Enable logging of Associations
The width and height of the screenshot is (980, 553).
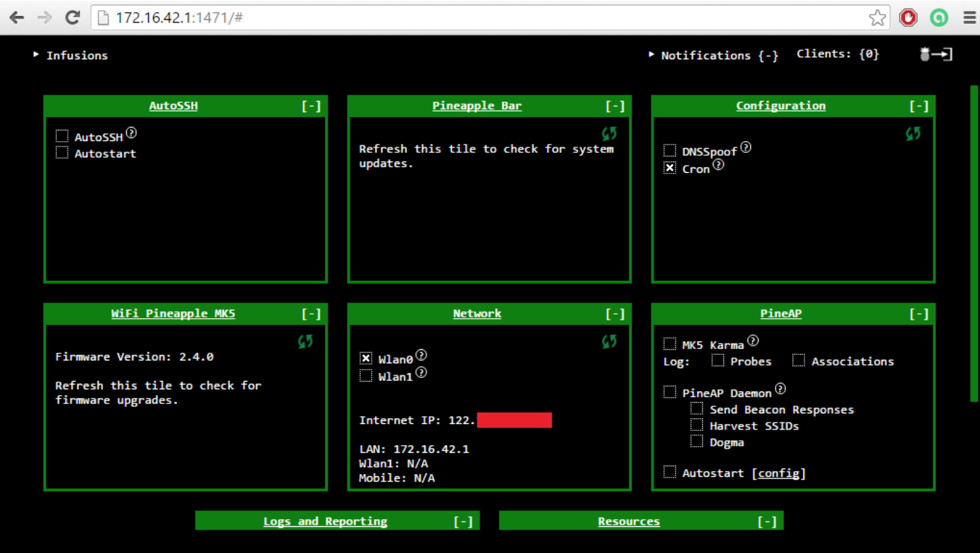(798, 360)
